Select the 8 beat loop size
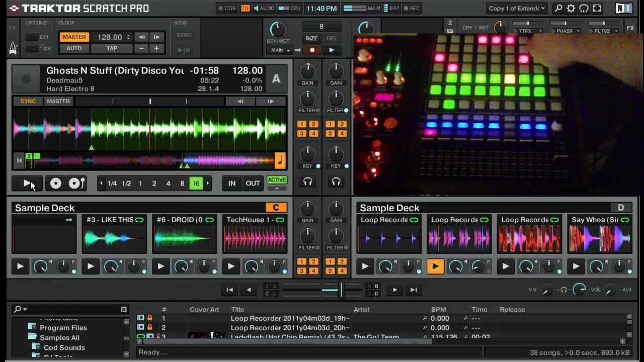The width and height of the screenshot is (644, 362). (182, 184)
